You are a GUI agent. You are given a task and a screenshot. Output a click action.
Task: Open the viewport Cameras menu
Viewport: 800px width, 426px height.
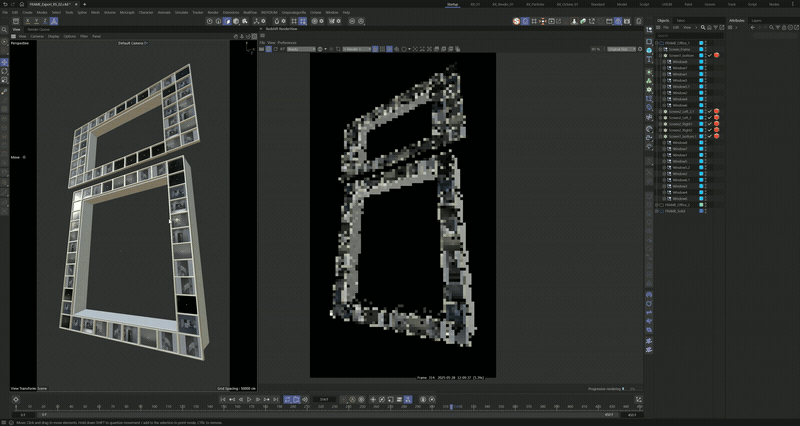pos(37,36)
